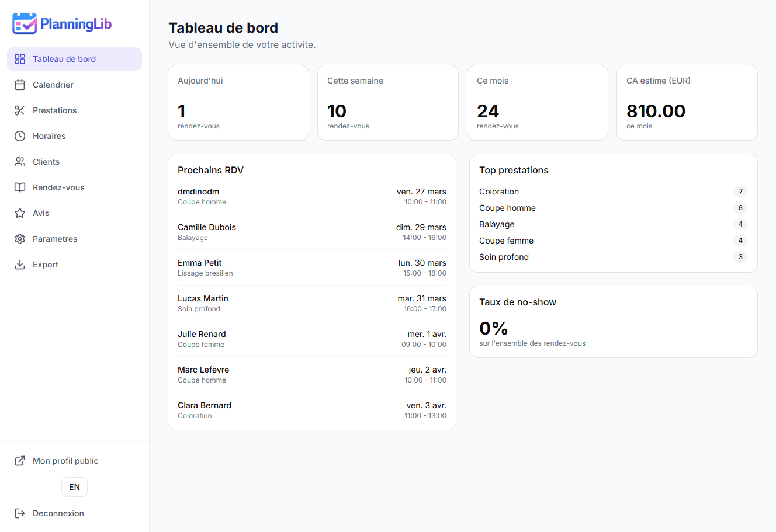Click the Export download icon
The image size is (776, 532).
coord(19,264)
